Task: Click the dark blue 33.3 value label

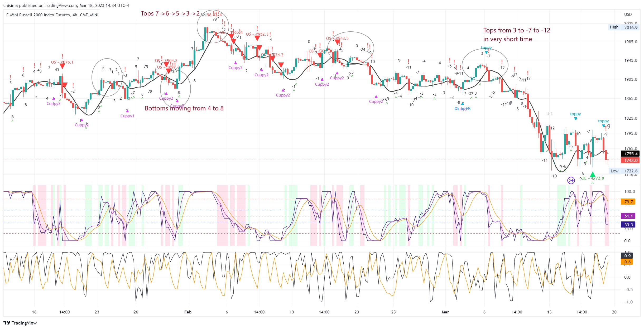Action: click(x=628, y=225)
